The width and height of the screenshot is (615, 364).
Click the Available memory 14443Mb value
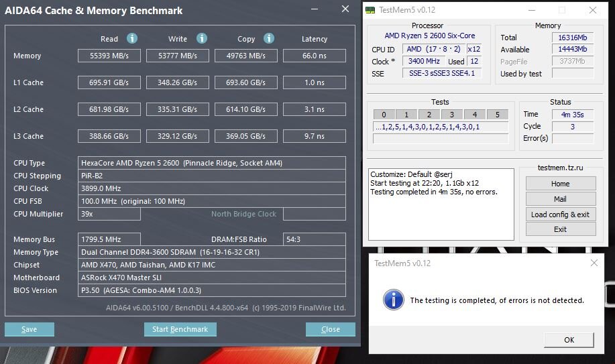point(573,49)
